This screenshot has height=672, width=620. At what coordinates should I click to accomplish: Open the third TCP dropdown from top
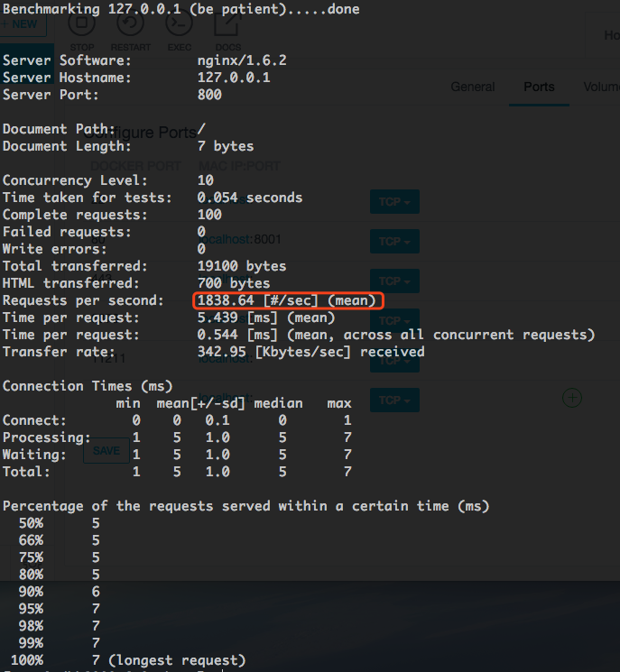click(x=394, y=281)
